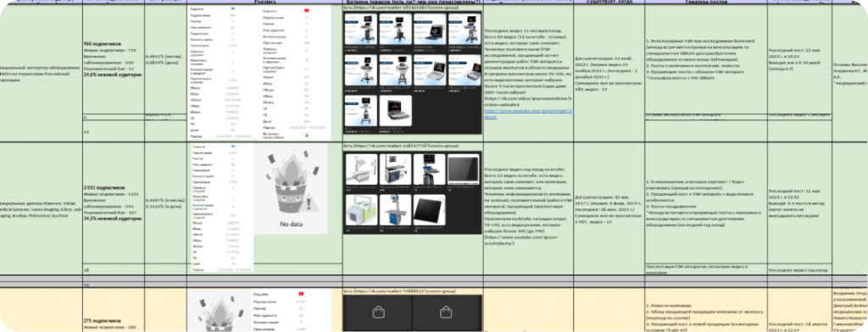Click the export to Excel round button
The height and width of the screenshot is (332, 868).
tap(307, 135)
